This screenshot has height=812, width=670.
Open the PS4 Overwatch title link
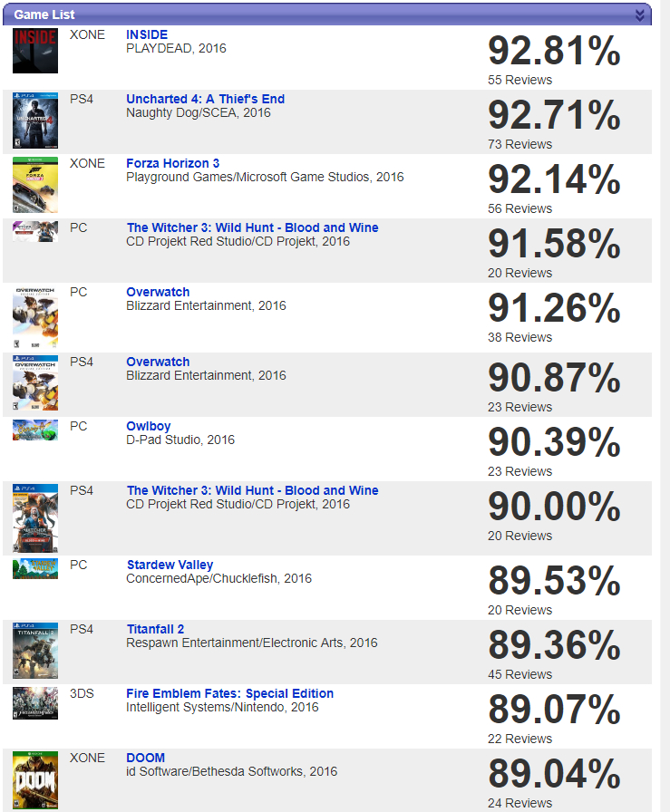point(158,362)
